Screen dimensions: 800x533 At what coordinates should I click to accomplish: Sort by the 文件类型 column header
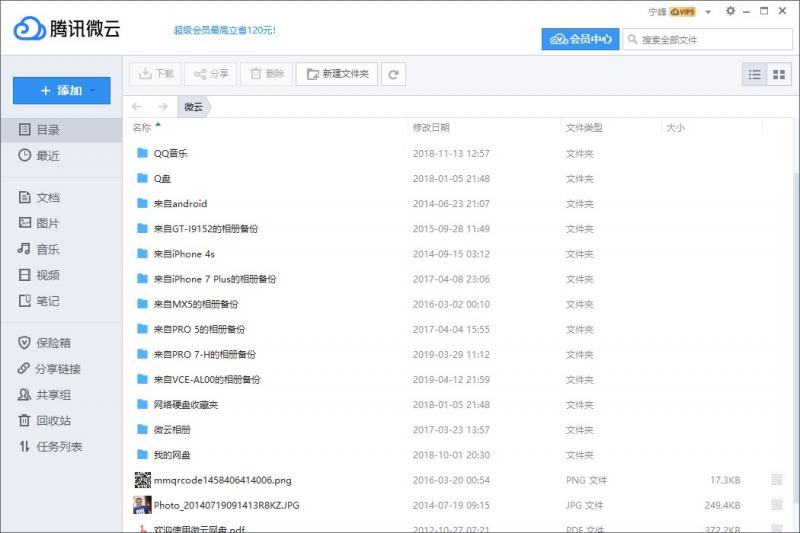coord(584,128)
